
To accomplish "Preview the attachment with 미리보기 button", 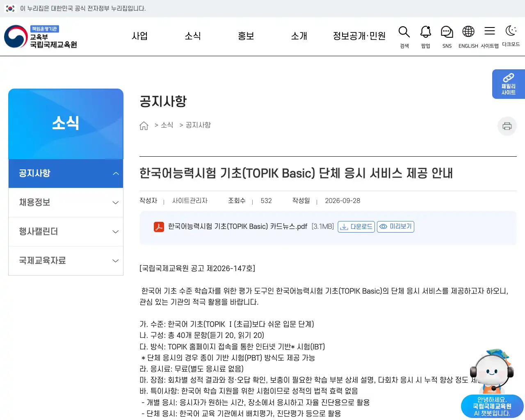I will tap(396, 227).
